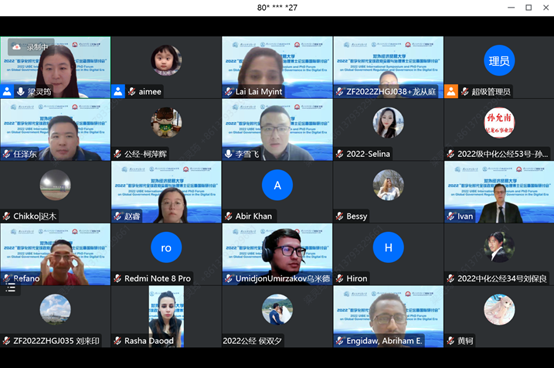
Task: Click the name label '超级管理员'
Action: (491, 92)
